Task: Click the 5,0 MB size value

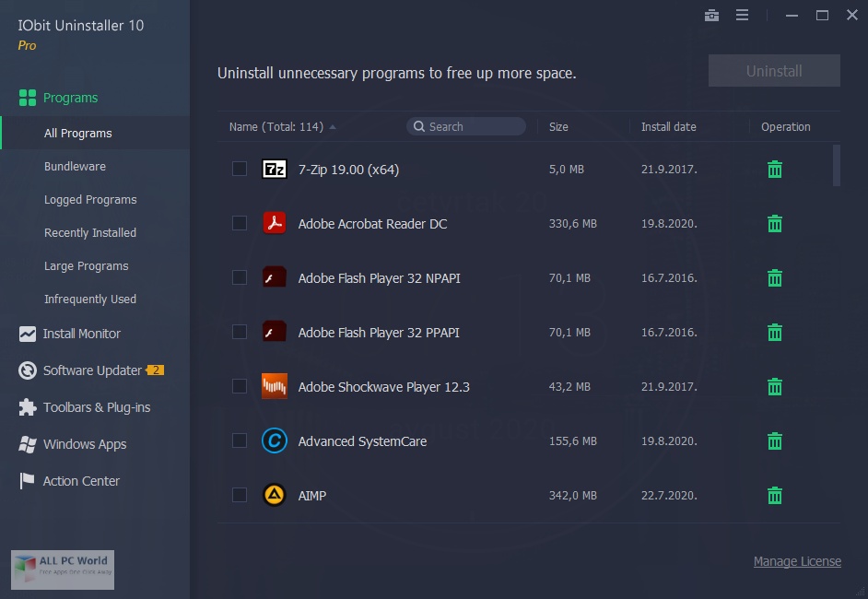Action: pyautogui.click(x=567, y=170)
